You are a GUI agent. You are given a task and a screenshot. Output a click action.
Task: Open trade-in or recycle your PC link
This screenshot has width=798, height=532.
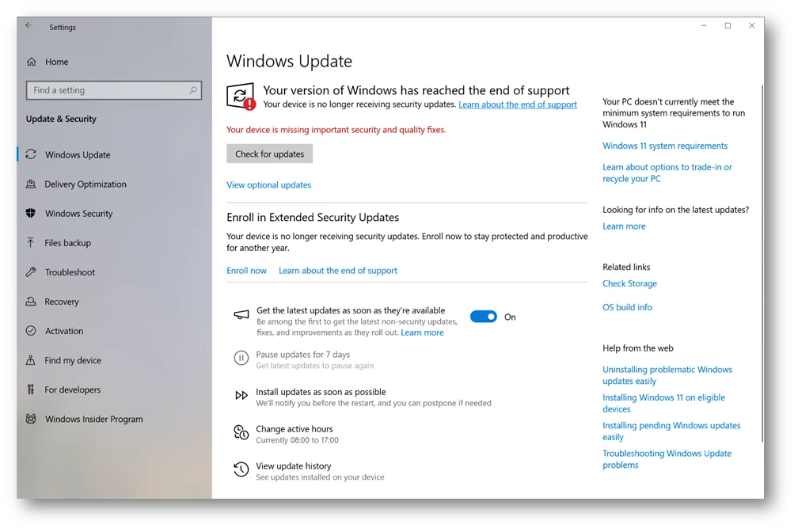tap(667, 173)
